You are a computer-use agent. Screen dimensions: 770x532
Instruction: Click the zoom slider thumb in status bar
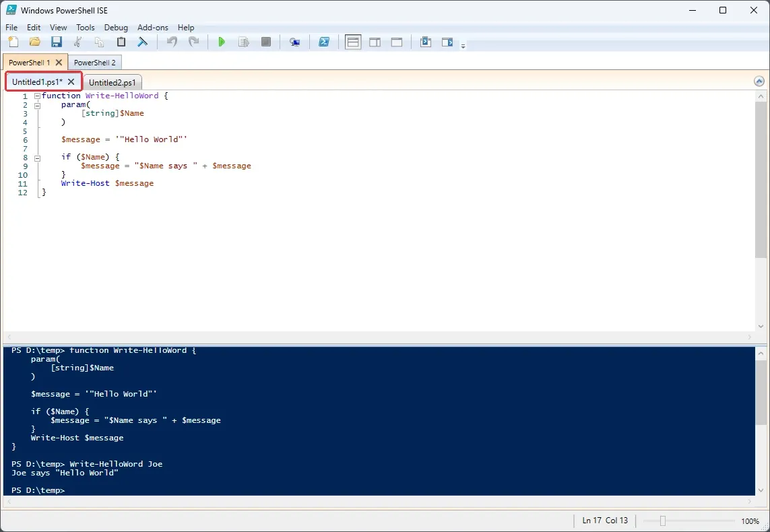[x=662, y=521]
